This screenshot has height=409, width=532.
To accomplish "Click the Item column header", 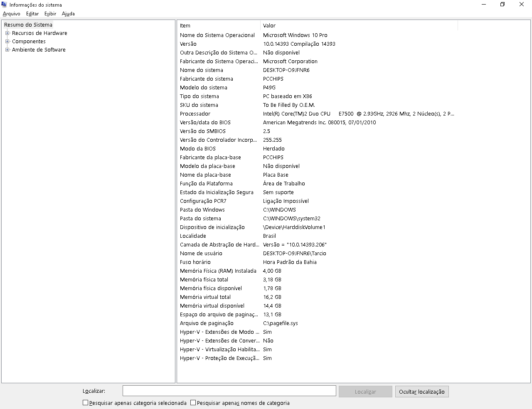I will click(x=219, y=26).
